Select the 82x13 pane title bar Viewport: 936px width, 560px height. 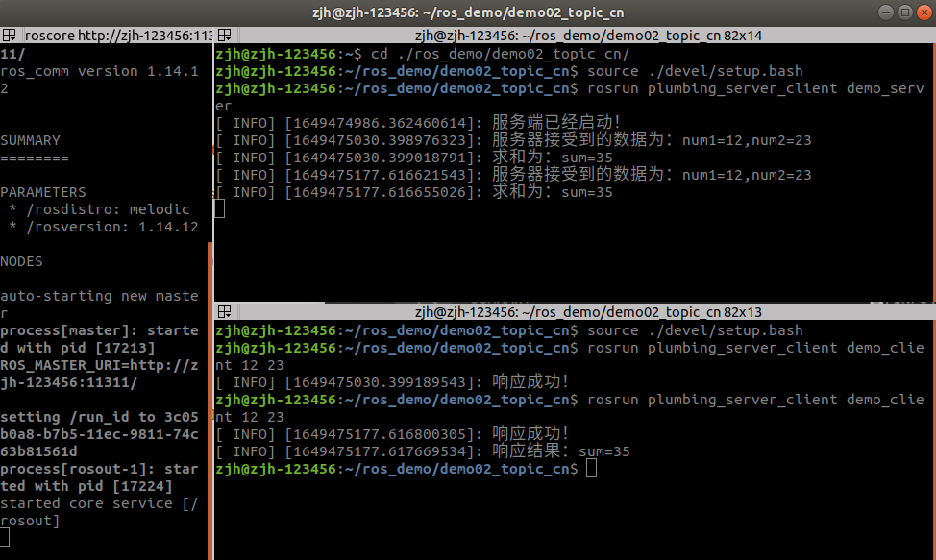(x=575, y=312)
